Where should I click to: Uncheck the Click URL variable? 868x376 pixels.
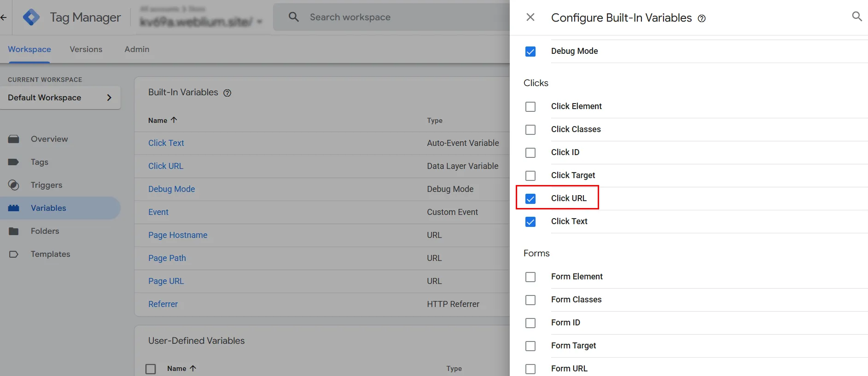click(x=530, y=199)
